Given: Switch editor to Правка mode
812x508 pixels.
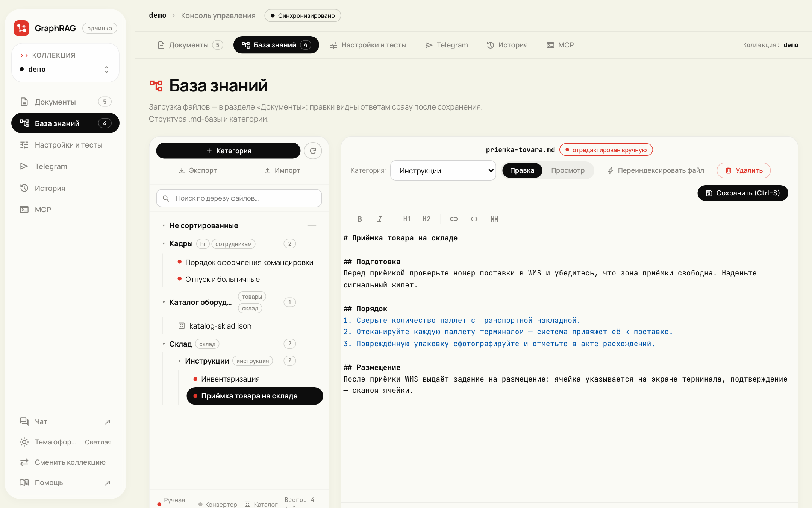Looking at the screenshot, I should [522, 170].
